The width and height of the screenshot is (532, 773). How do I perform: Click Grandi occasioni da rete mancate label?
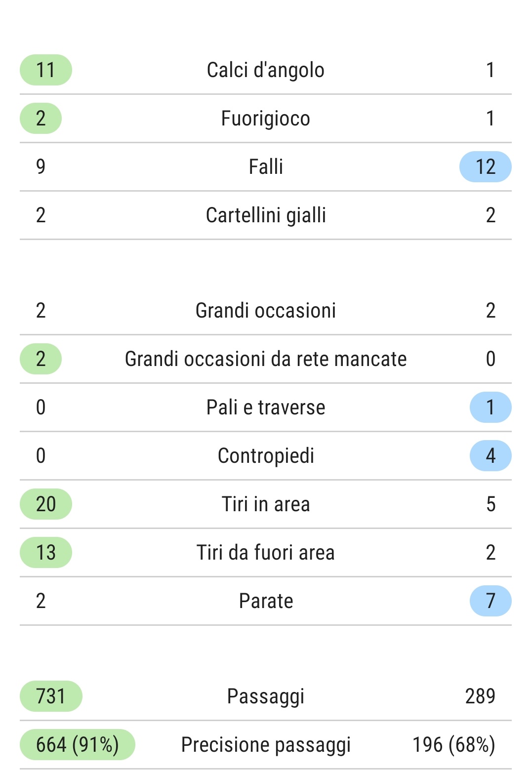pos(266,359)
